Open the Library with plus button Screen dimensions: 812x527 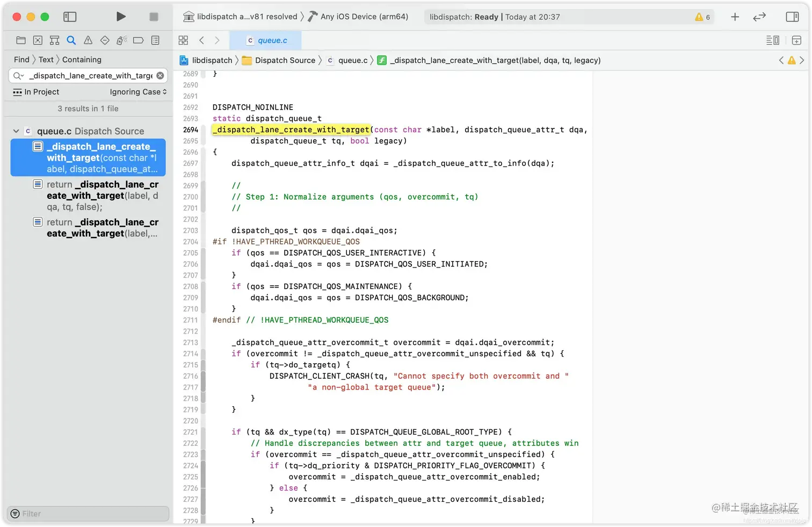[735, 17]
